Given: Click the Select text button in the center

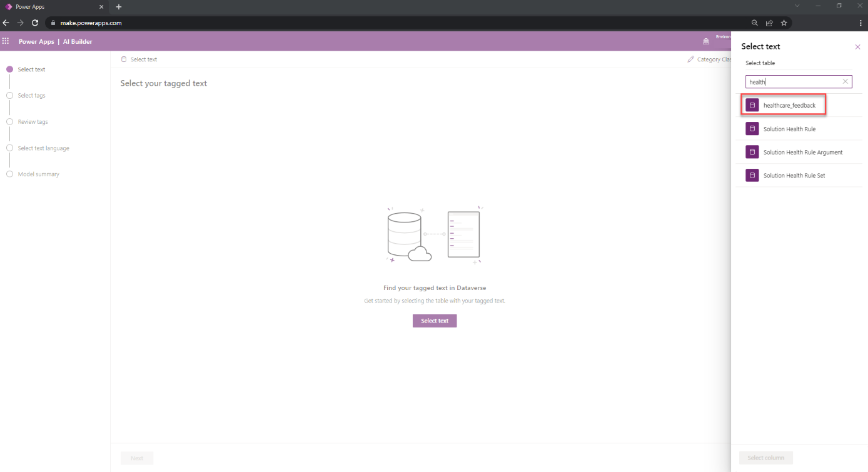Looking at the screenshot, I should coord(434,320).
